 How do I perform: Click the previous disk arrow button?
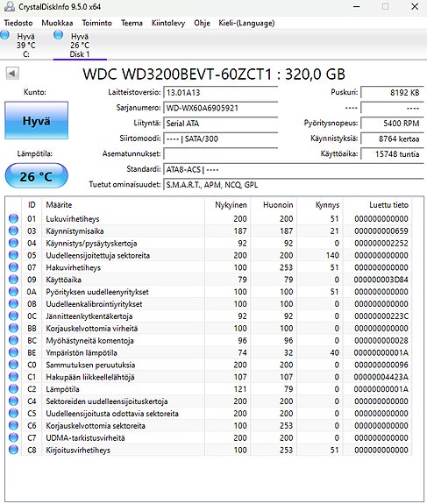tap(12, 74)
